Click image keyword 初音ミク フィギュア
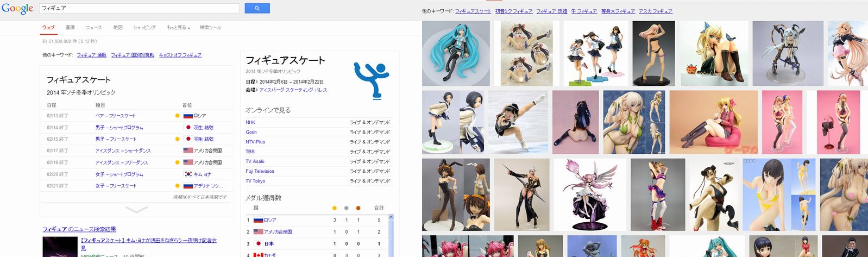 tap(514, 11)
